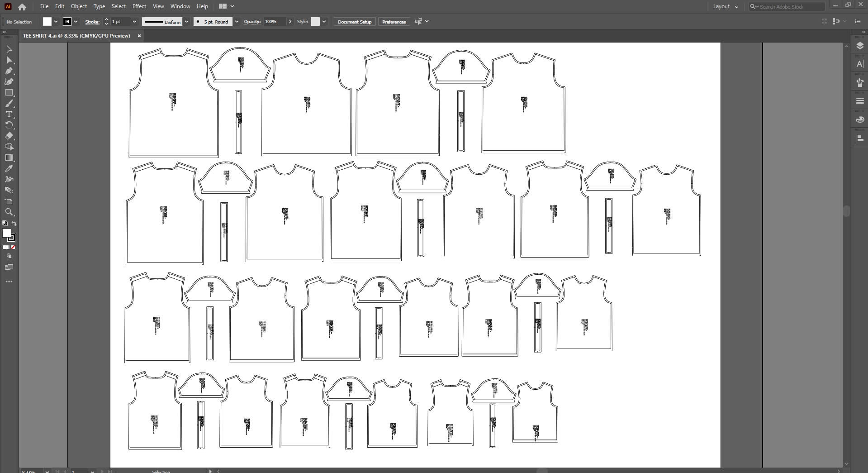This screenshot has width=868, height=473.
Task: Select the Zoom tool
Action: tap(9, 212)
